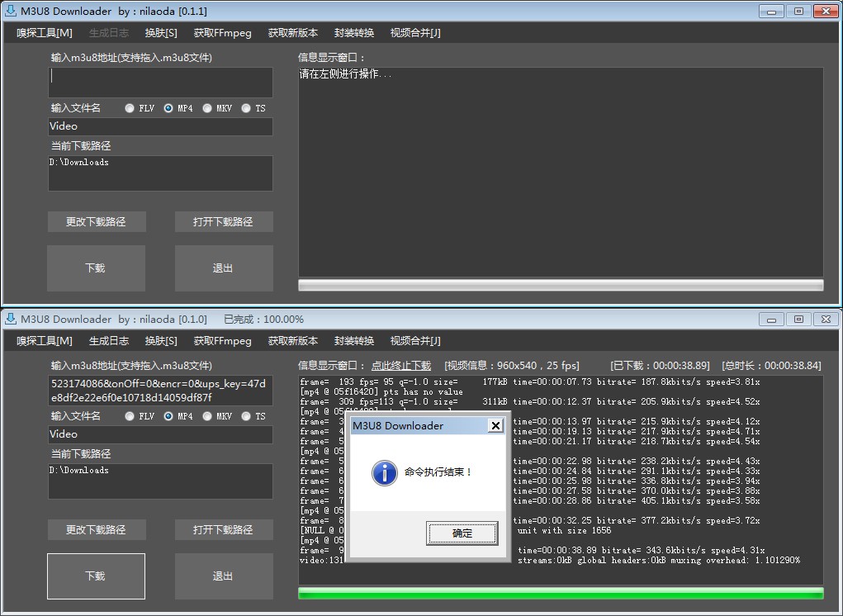Image resolution: width=843 pixels, height=616 pixels.
Task: Click 打开下载路径 button in bottom window
Action: (x=223, y=530)
